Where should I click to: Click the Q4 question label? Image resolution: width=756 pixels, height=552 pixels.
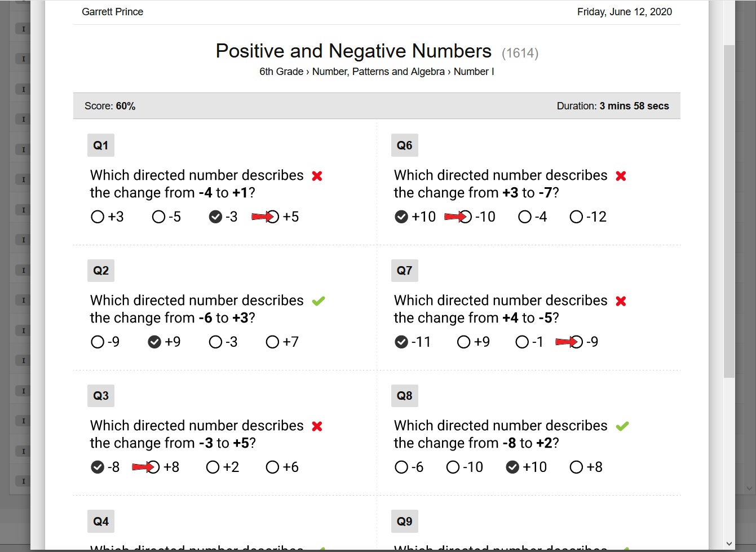[x=101, y=522]
